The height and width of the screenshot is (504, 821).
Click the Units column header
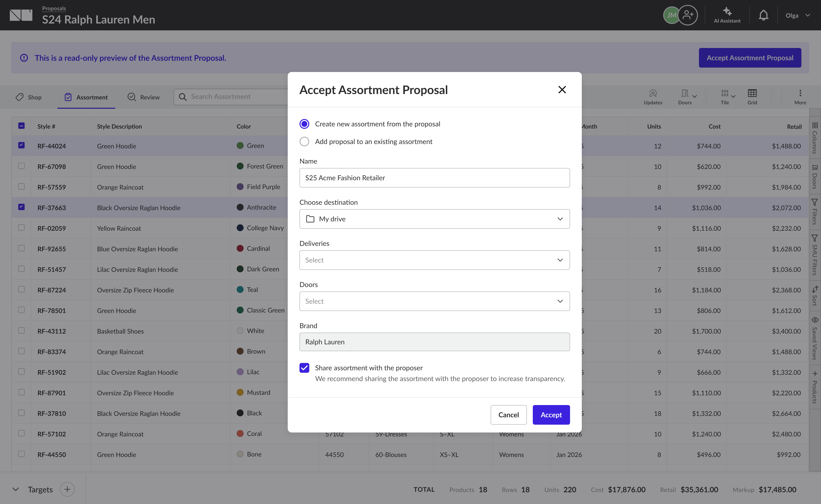tap(654, 126)
